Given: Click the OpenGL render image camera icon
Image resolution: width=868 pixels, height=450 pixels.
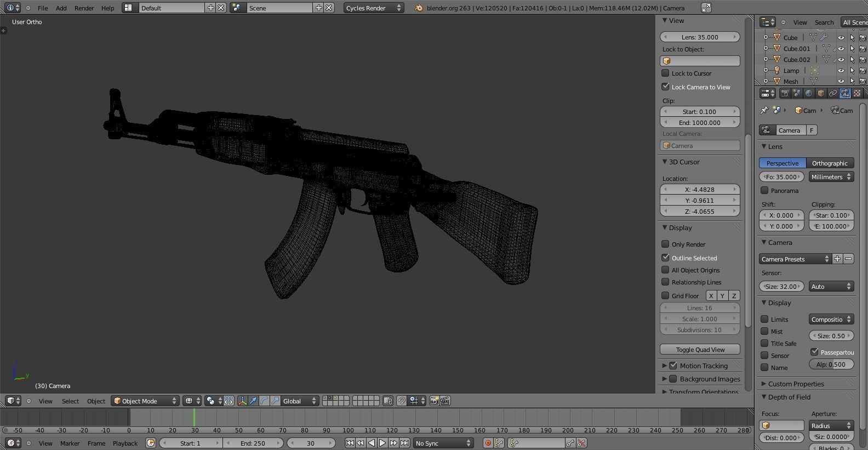Looking at the screenshot, I should (x=434, y=401).
